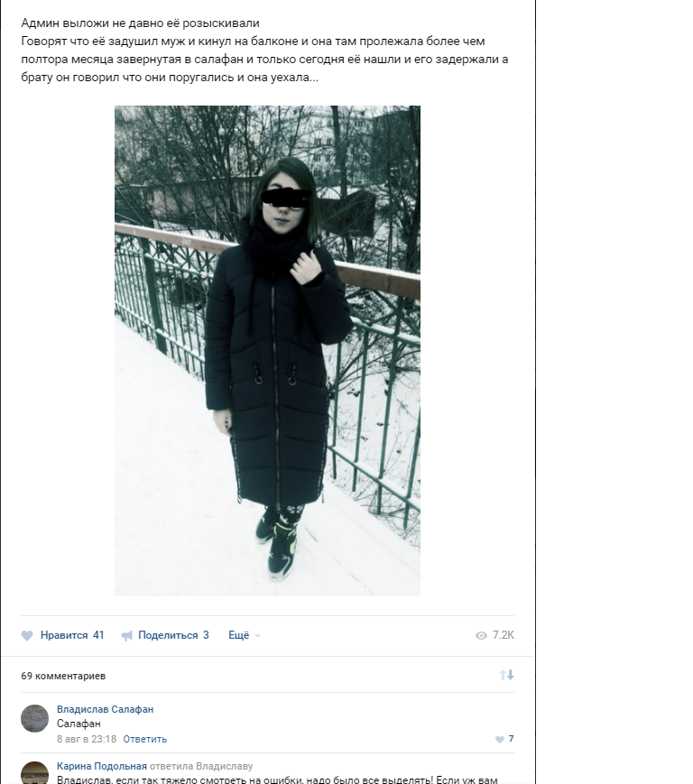Click the post text about розыскивали

tap(264, 50)
